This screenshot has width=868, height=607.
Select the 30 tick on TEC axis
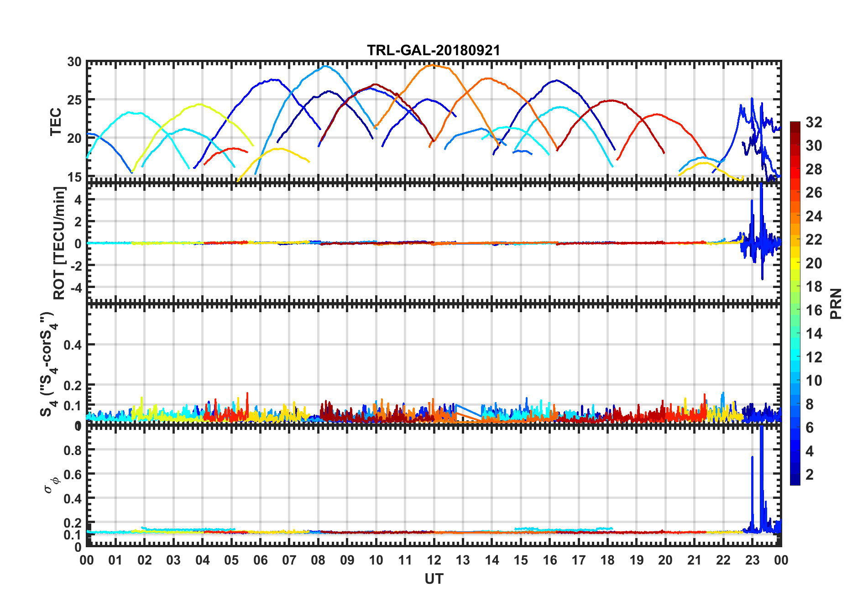pyautogui.click(x=74, y=62)
